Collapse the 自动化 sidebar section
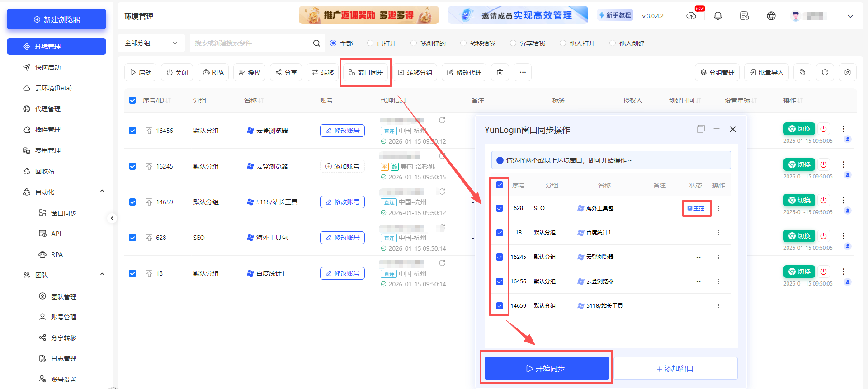This screenshot has height=389, width=868. (102, 191)
